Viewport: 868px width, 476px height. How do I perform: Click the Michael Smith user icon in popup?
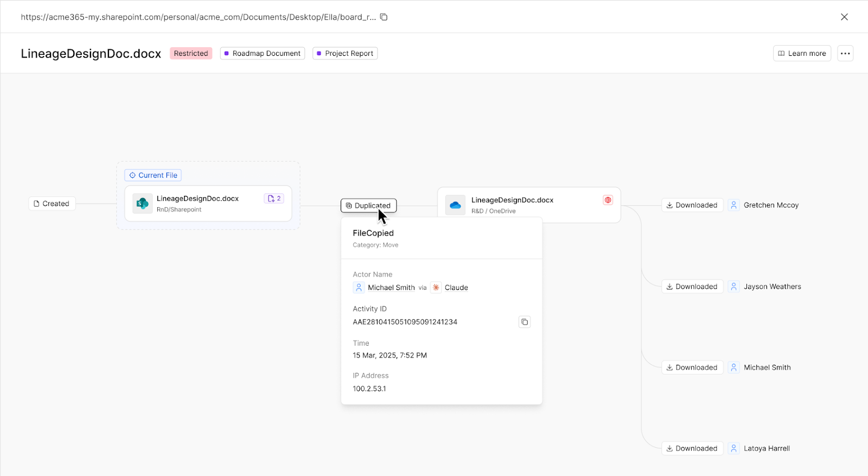[x=359, y=288]
